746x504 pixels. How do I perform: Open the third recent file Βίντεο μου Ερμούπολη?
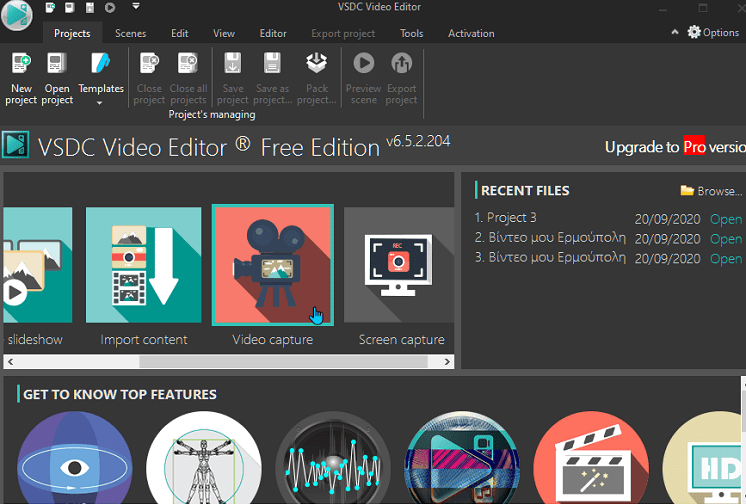click(x=726, y=259)
